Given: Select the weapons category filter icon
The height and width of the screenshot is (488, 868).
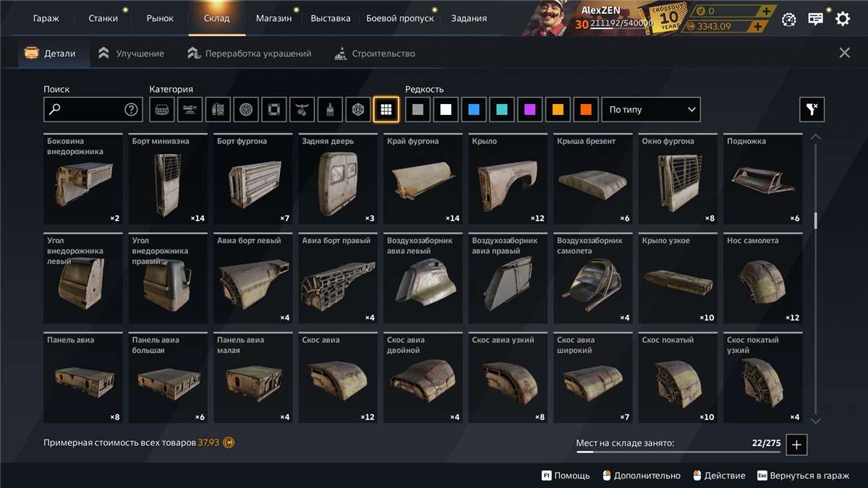Looking at the screenshot, I should tap(190, 110).
